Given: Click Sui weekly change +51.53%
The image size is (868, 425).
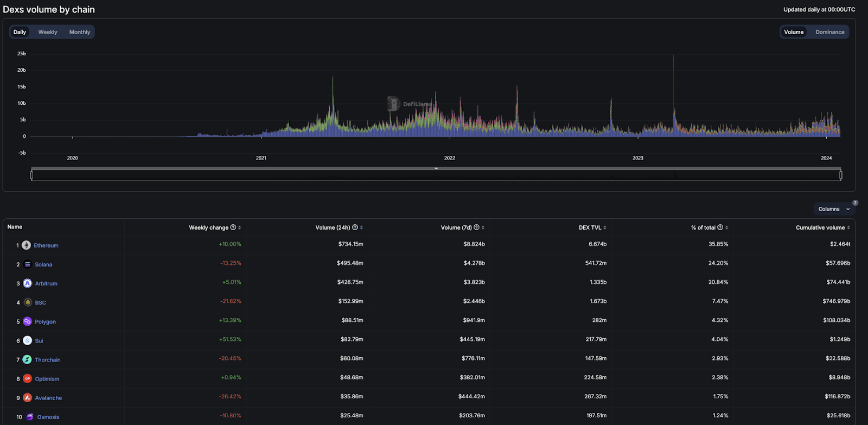Looking at the screenshot, I should click(x=230, y=339).
